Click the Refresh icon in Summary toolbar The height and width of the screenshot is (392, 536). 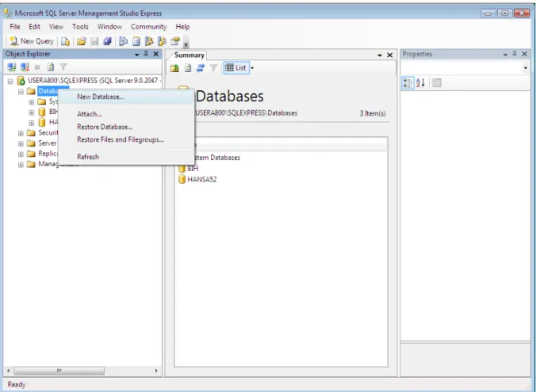point(188,68)
